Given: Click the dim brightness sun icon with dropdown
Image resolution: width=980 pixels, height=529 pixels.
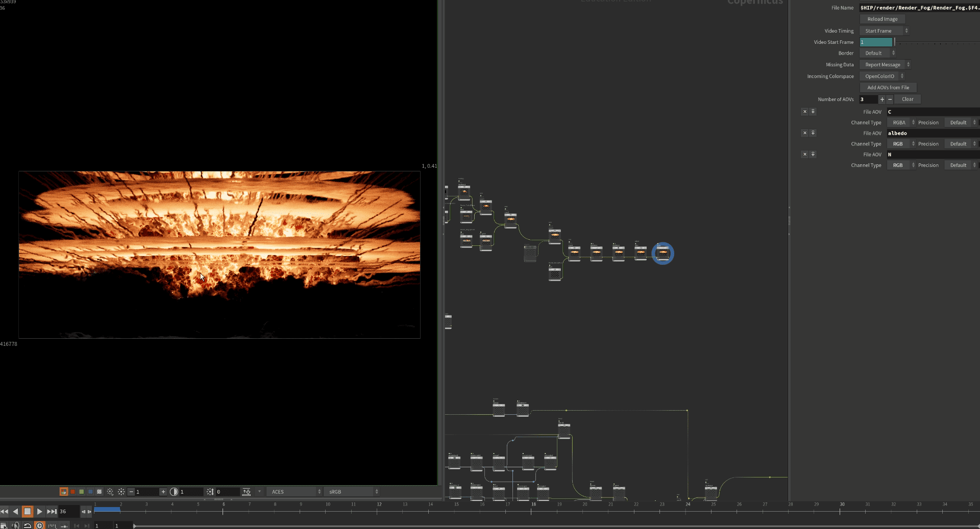Looking at the screenshot, I should (x=110, y=492).
